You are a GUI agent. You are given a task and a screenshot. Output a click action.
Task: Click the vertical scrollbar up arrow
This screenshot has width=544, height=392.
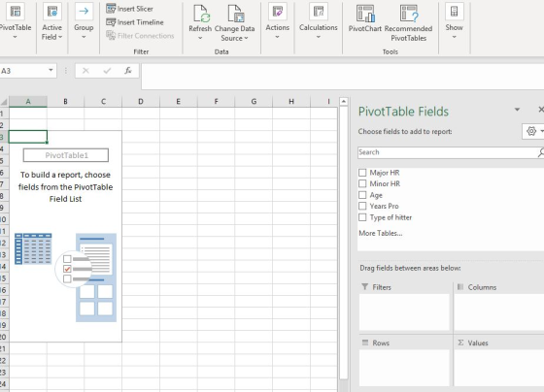pos(344,102)
